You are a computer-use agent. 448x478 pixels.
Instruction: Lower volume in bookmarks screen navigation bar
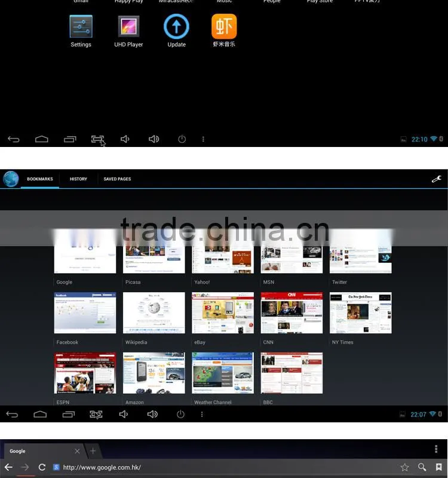tap(124, 414)
